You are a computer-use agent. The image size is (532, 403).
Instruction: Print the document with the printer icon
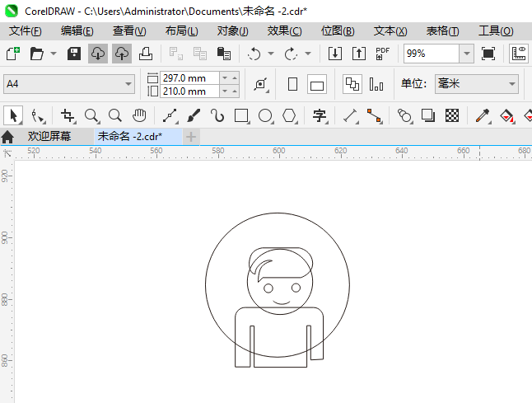146,54
